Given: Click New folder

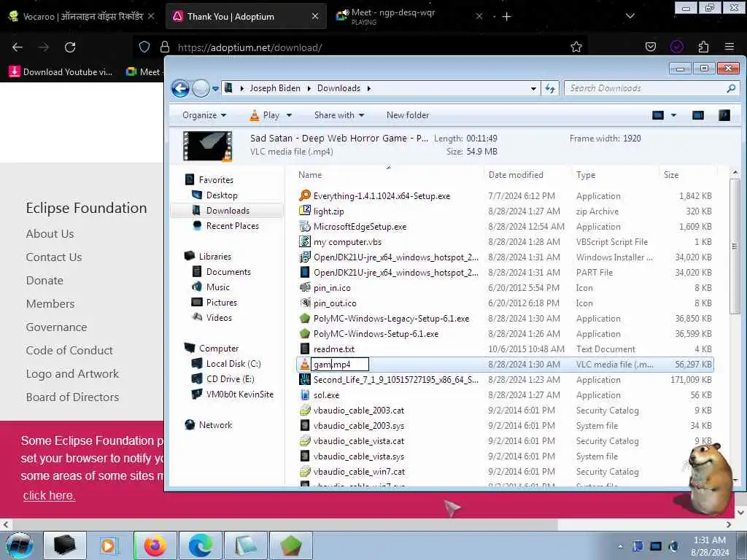Looking at the screenshot, I should [x=408, y=115].
